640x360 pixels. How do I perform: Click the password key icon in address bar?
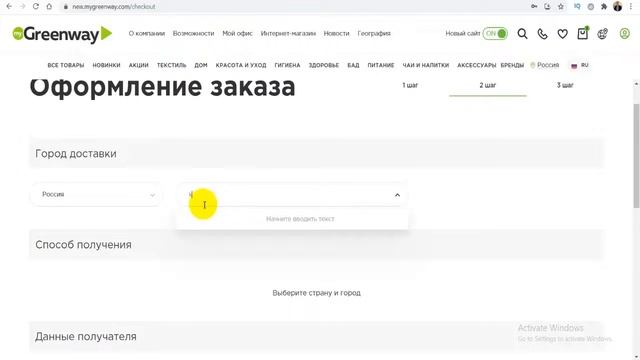[534, 7]
